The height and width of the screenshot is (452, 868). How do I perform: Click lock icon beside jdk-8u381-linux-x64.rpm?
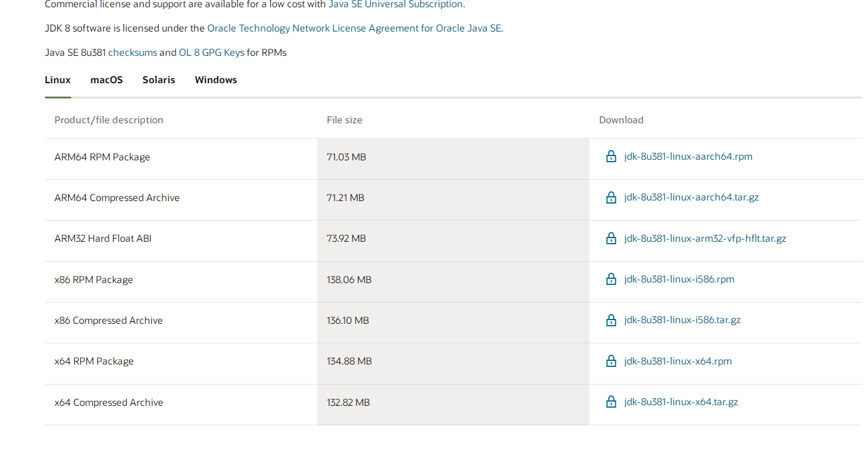coord(611,361)
